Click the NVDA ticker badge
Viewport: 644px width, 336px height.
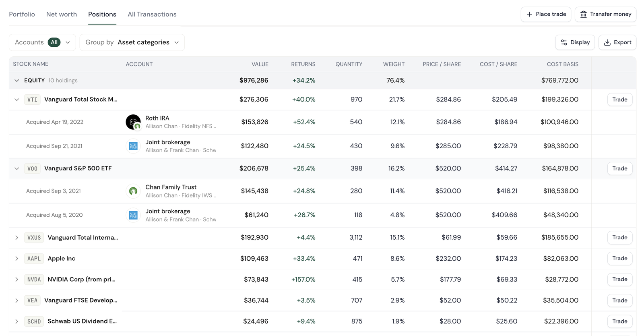pyautogui.click(x=34, y=280)
